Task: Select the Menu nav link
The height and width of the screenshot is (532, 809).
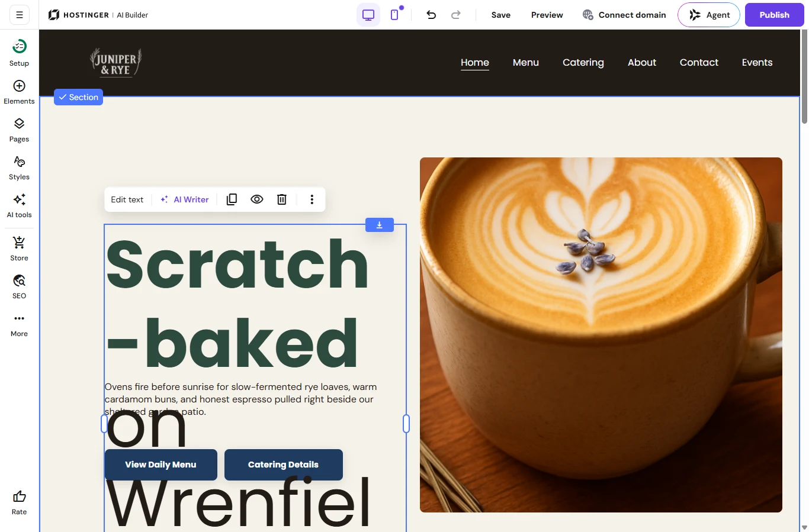Action: tap(526, 62)
